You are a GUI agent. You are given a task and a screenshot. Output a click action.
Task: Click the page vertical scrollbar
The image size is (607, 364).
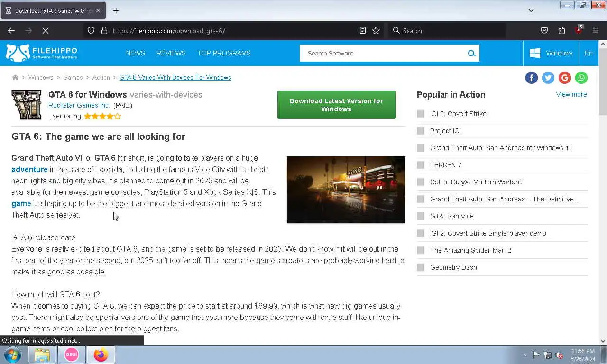click(603, 192)
